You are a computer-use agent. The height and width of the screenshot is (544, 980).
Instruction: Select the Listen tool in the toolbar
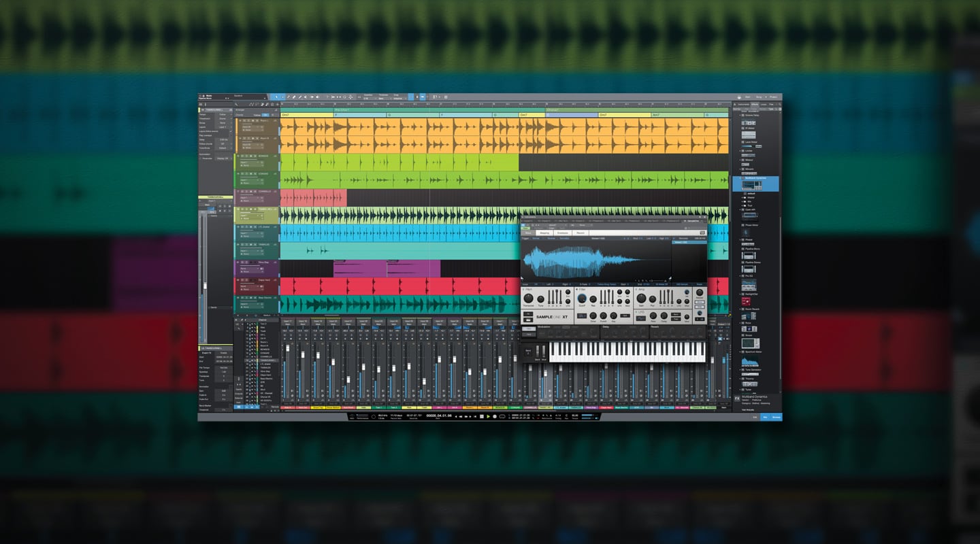pyautogui.click(x=317, y=97)
